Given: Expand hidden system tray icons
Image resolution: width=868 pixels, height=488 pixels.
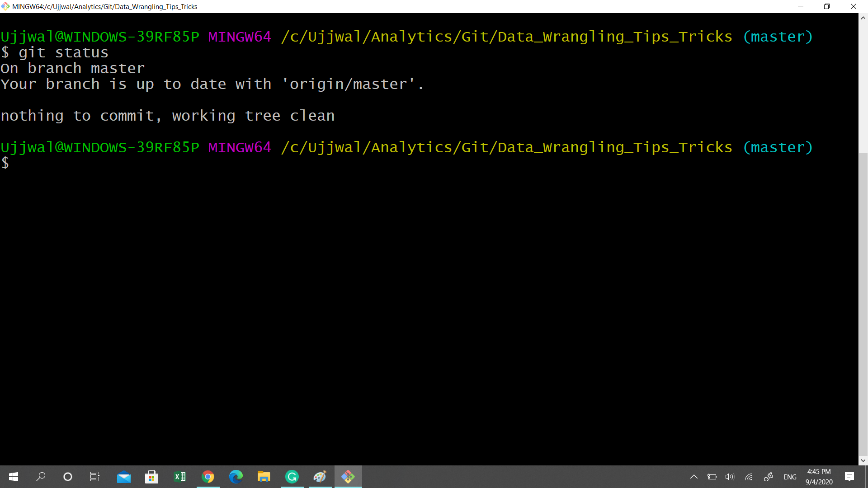Looking at the screenshot, I should 694,477.
